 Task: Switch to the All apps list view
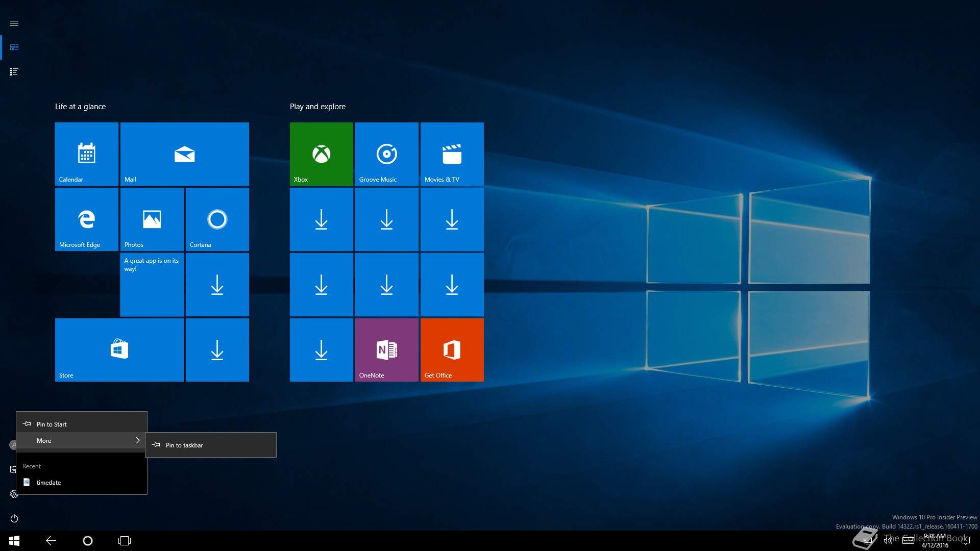pos(14,72)
